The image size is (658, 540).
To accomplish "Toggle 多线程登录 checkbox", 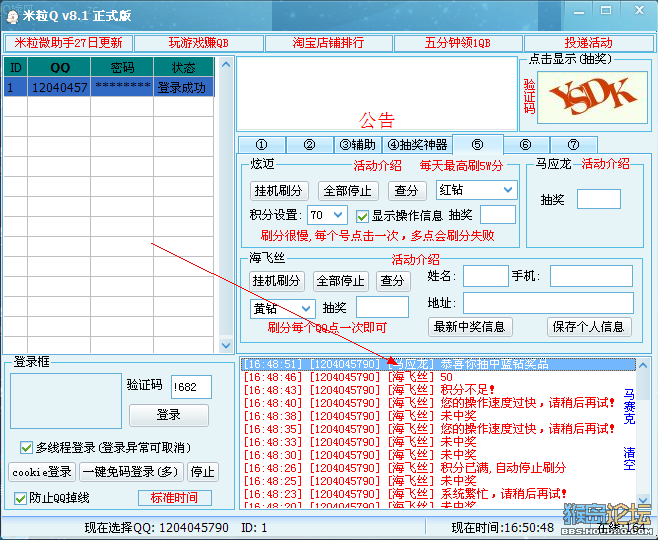I will tap(26, 447).
